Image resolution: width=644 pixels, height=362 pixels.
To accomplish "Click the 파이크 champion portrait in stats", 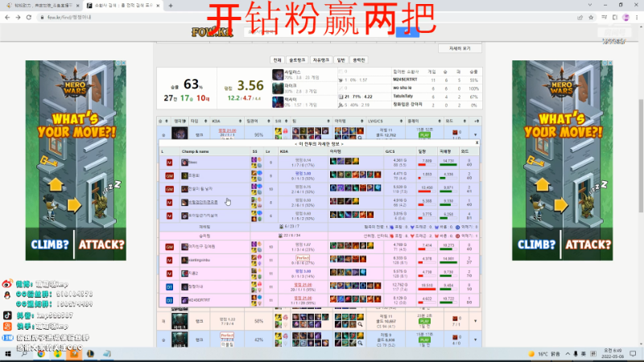I will tap(278, 88).
